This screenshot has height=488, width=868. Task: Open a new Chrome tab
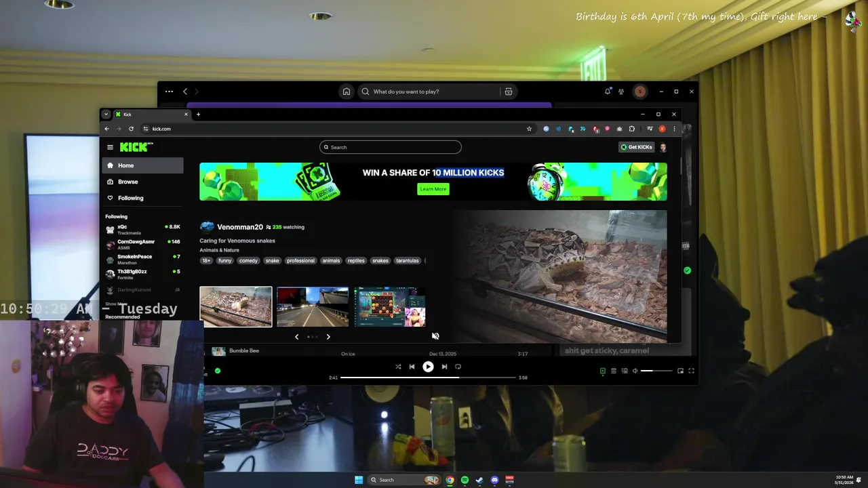198,114
